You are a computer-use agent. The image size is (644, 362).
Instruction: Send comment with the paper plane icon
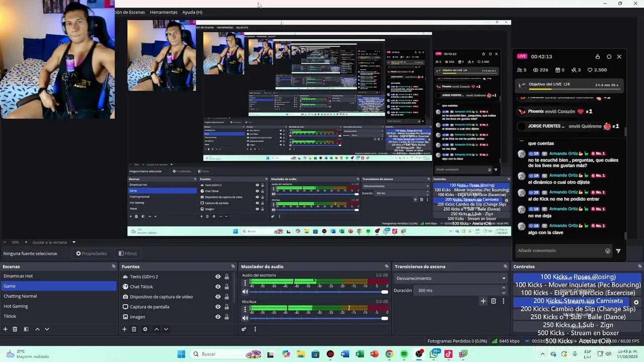[618, 251]
